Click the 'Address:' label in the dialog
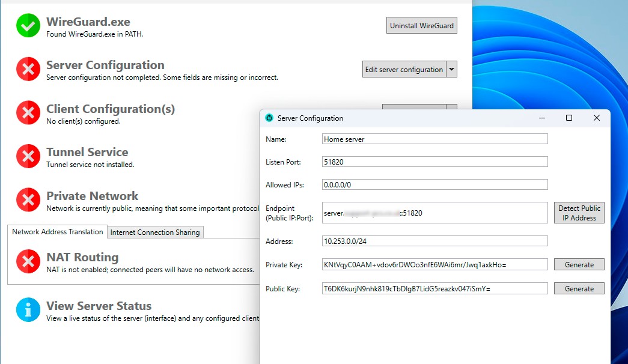Screen dimensions: 628x364 [x=279, y=241]
